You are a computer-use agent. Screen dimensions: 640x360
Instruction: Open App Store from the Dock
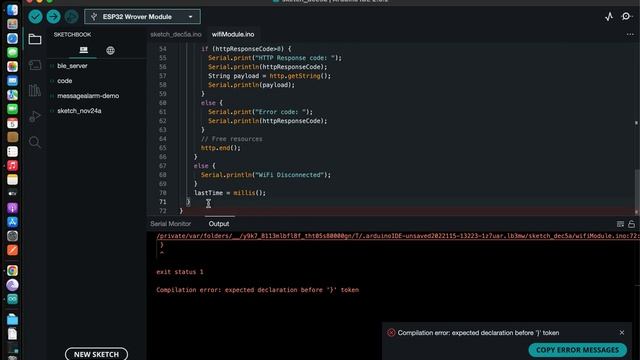click(x=12, y=222)
